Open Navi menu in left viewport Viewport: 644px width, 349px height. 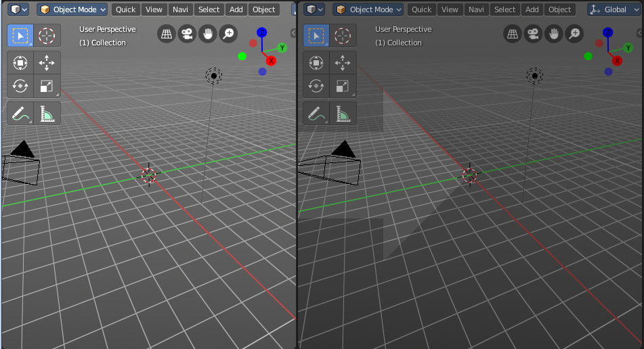[x=180, y=9]
